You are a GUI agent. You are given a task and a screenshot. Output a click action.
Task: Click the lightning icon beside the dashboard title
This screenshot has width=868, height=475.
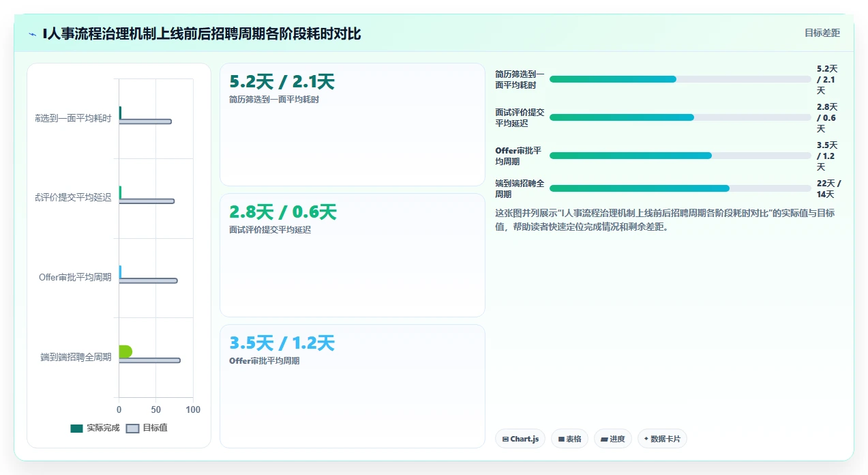(x=33, y=33)
